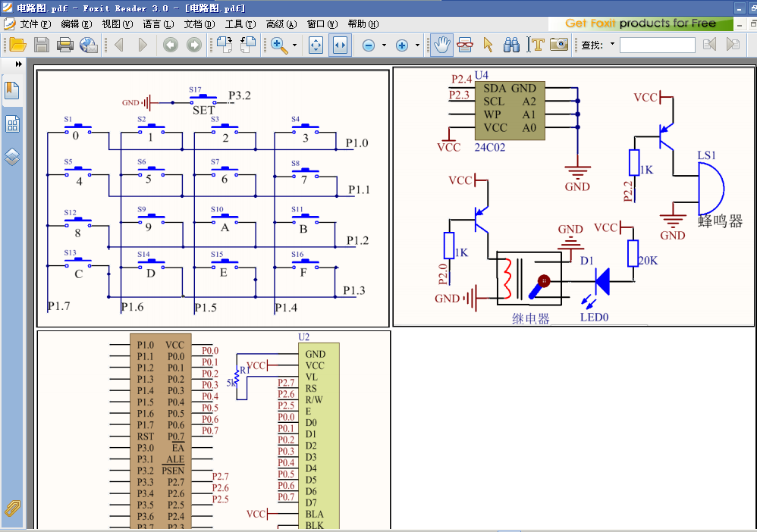Screen dimensions: 757x532
Task: Print the PDF with the printer icon
Action: pos(65,45)
